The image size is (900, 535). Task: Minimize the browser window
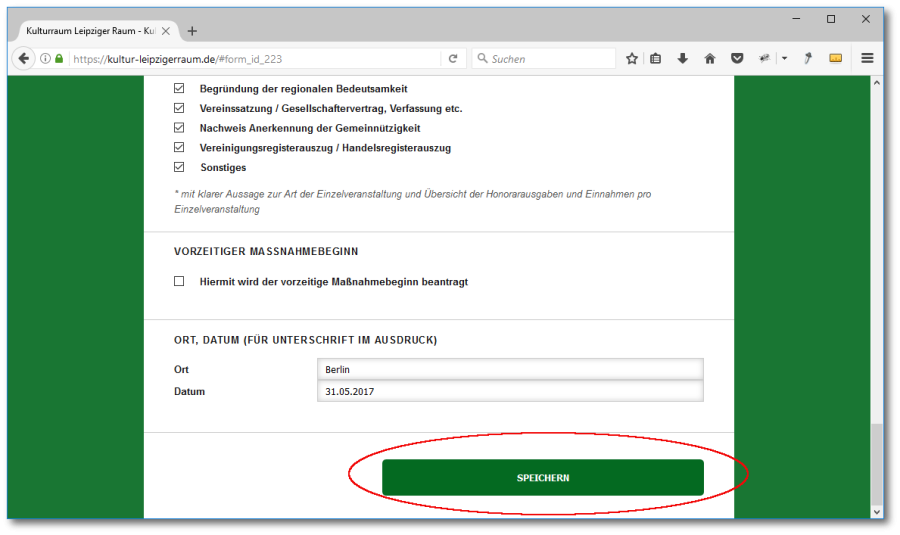pos(796,19)
